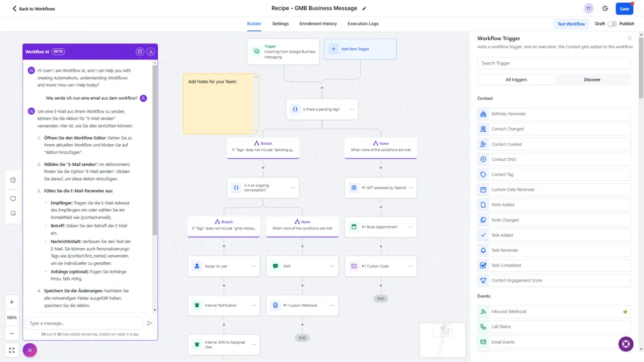Screen dimensions: 644x362
Task: Select the Discover tab
Action: click(x=592, y=79)
